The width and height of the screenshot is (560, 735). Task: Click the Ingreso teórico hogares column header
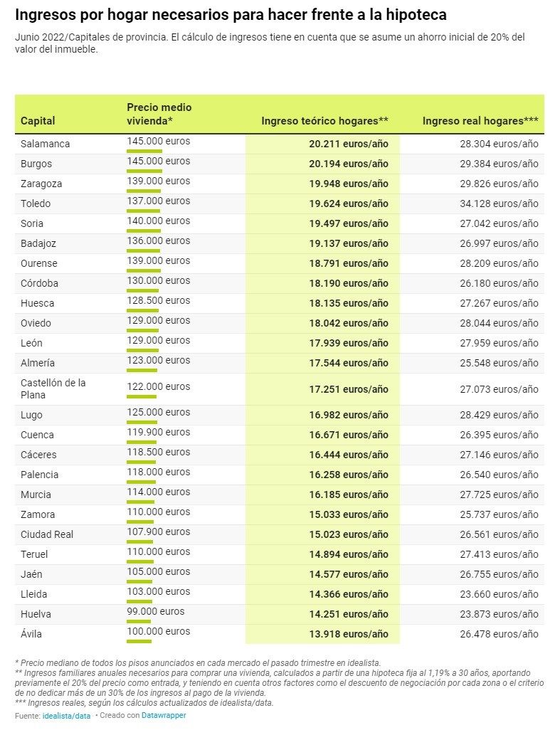324,121
